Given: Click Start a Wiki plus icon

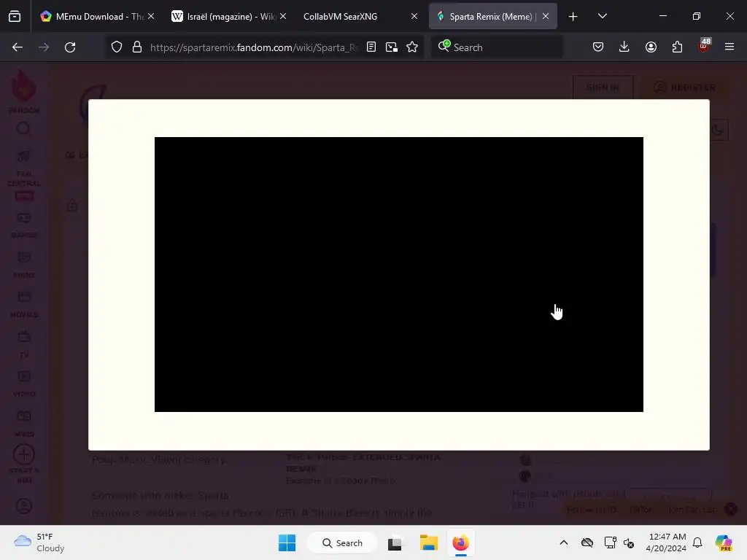Looking at the screenshot, I should pyautogui.click(x=24, y=454).
